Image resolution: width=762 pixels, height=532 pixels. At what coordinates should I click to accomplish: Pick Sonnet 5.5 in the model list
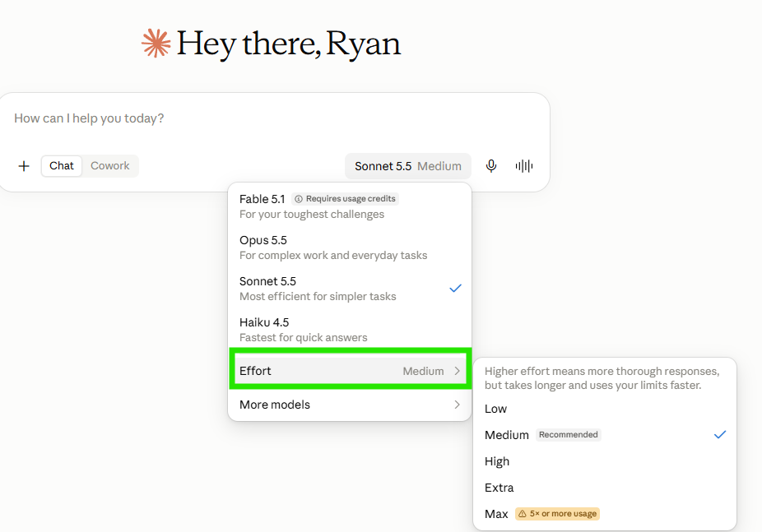[x=350, y=289]
